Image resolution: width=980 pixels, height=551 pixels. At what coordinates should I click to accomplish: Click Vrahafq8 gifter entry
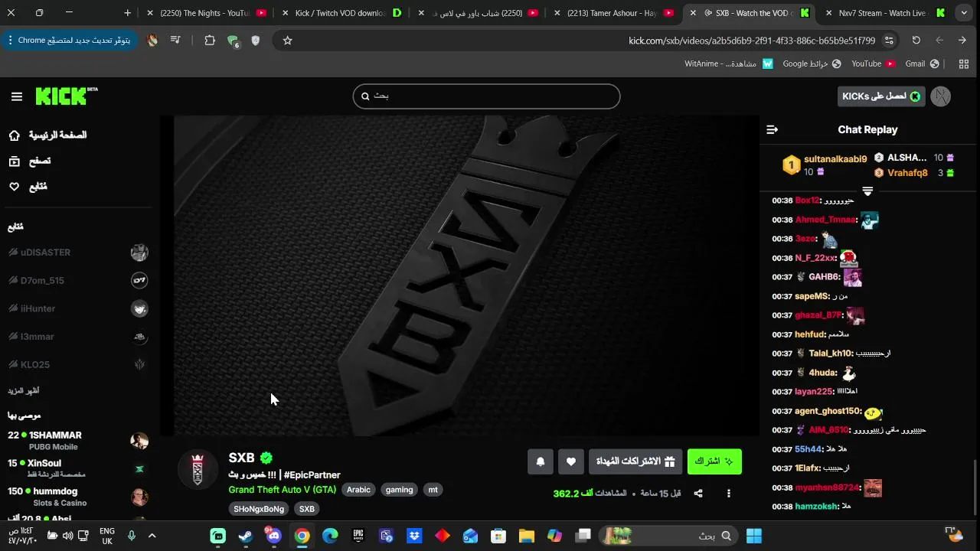point(907,173)
